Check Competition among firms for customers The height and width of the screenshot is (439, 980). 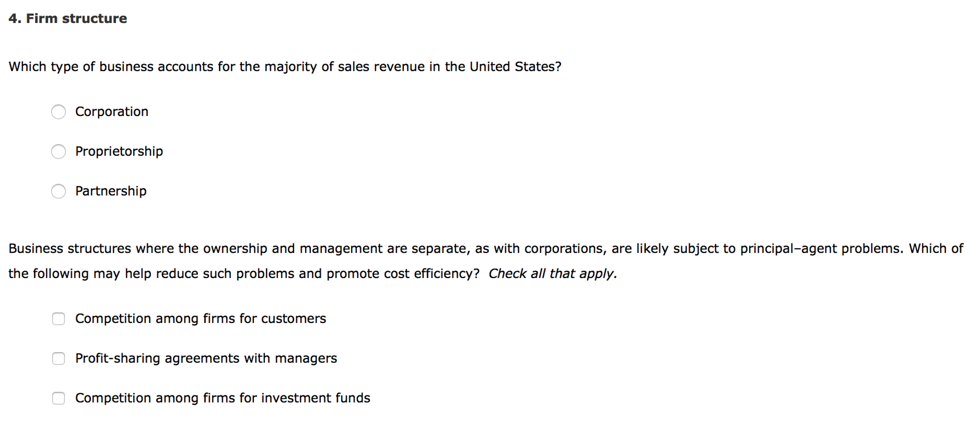(58, 319)
